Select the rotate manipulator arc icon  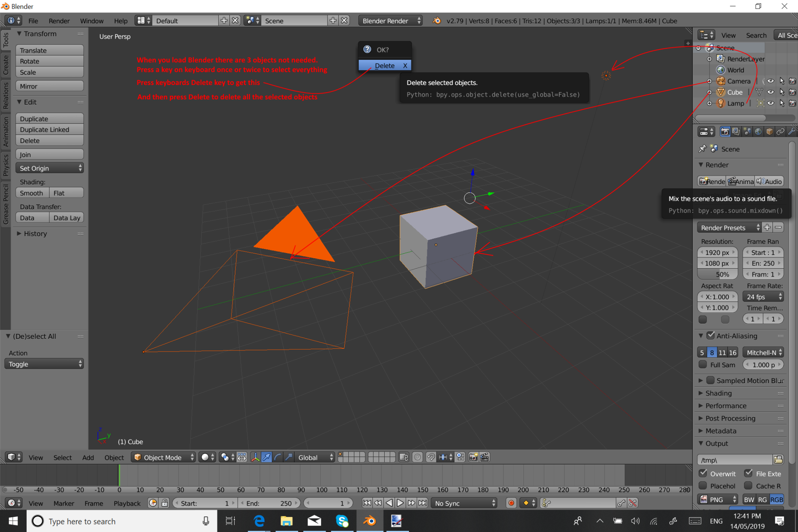[x=278, y=457]
